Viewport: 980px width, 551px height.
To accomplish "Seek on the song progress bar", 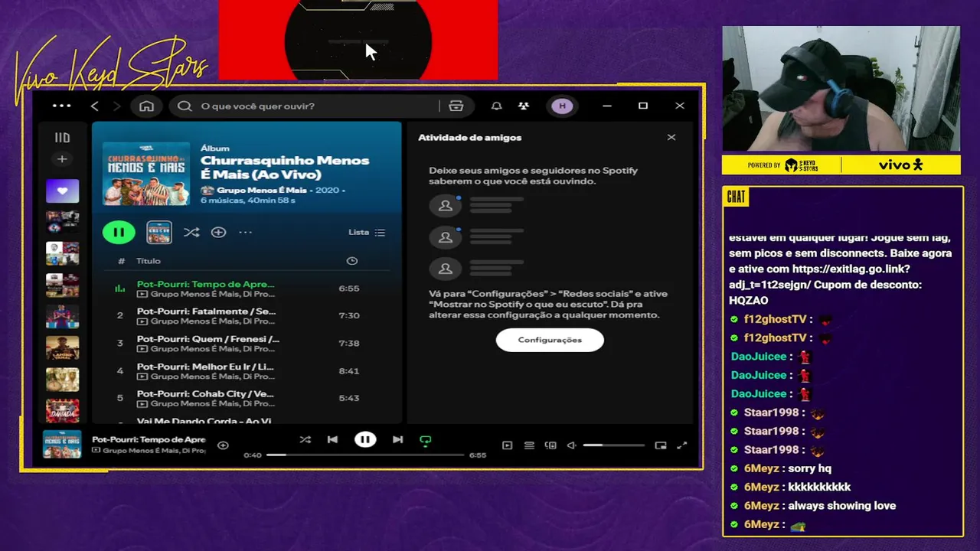I will click(365, 455).
